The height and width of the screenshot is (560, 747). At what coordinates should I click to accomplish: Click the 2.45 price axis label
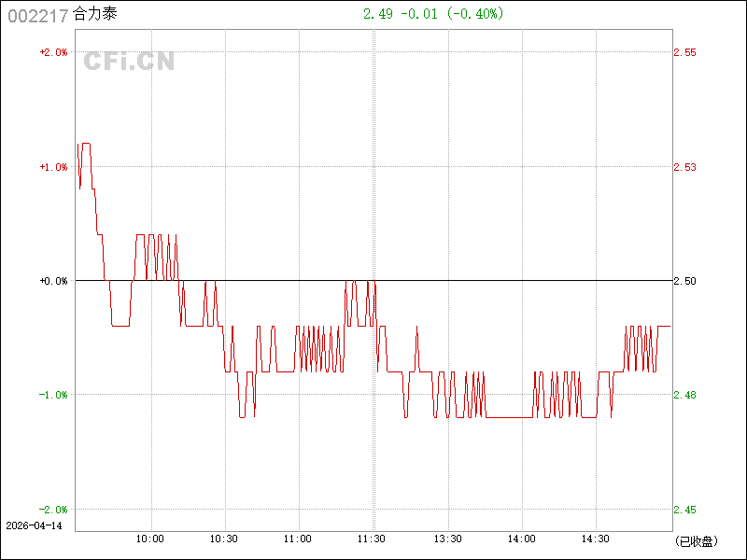click(x=684, y=510)
